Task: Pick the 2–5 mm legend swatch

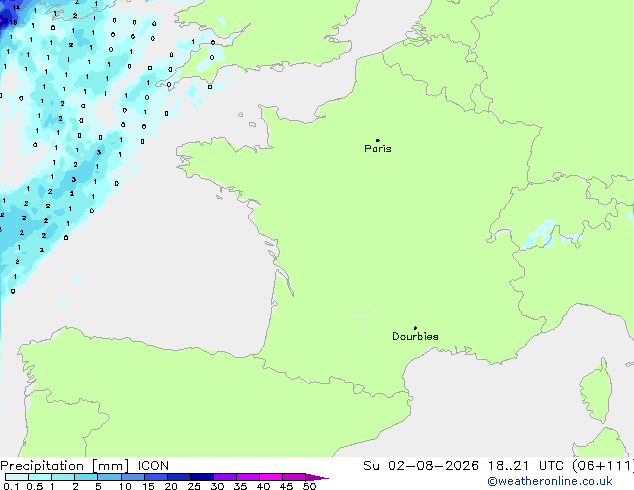Action: pyautogui.click(x=86, y=477)
